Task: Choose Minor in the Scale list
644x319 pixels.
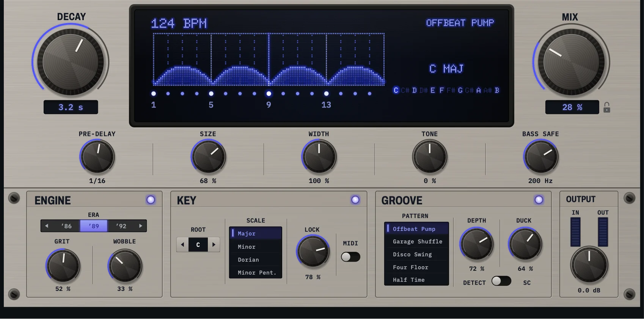Action: [256, 247]
